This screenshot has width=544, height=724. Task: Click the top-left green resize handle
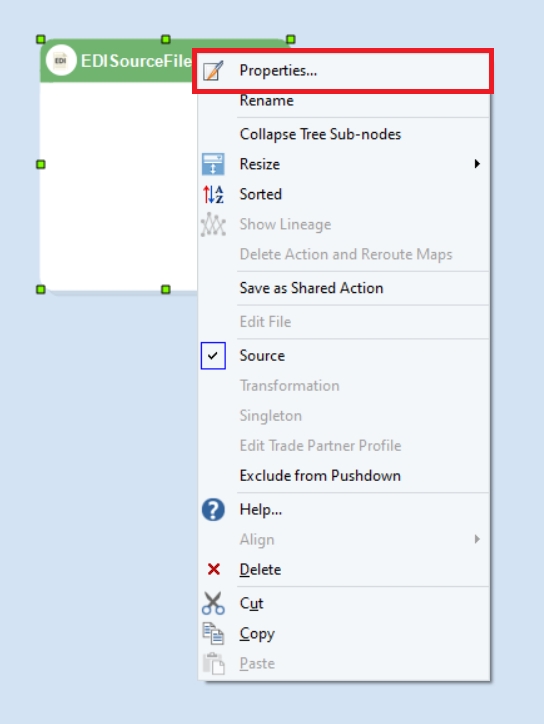point(41,39)
